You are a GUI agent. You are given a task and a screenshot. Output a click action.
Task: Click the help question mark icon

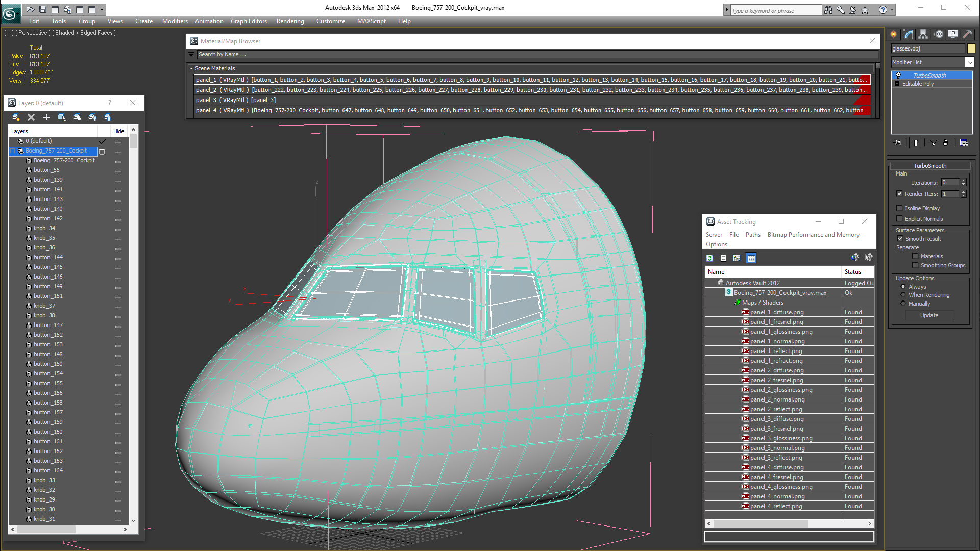[x=883, y=10]
